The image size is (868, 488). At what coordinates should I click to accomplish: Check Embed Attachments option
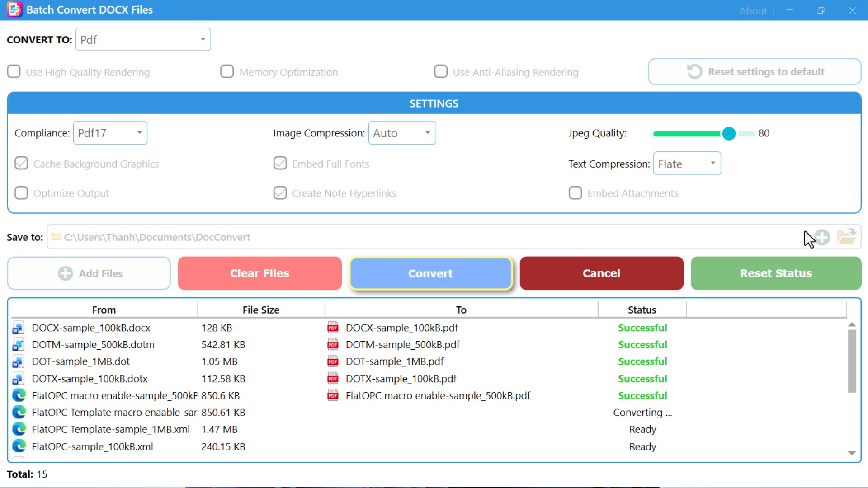click(x=575, y=193)
